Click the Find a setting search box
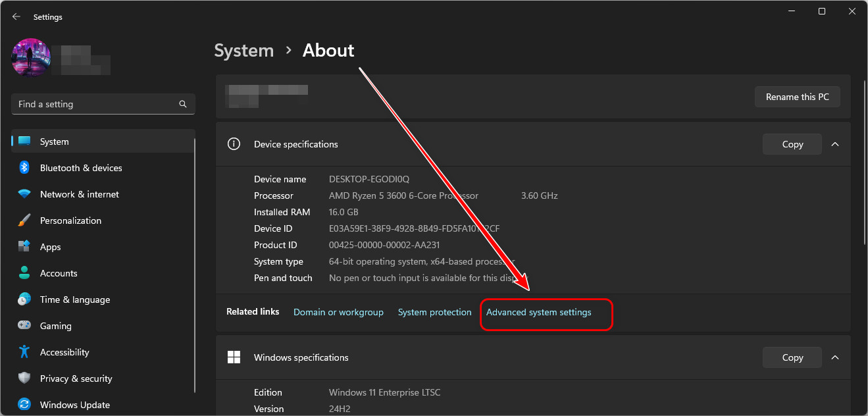The image size is (868, 416). [95, 104]
